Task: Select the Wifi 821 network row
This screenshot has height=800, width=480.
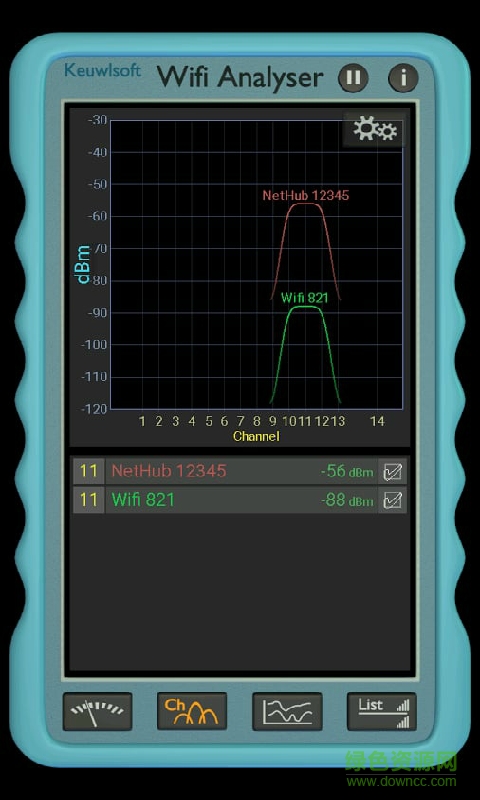Action: (x=240, y=500)
